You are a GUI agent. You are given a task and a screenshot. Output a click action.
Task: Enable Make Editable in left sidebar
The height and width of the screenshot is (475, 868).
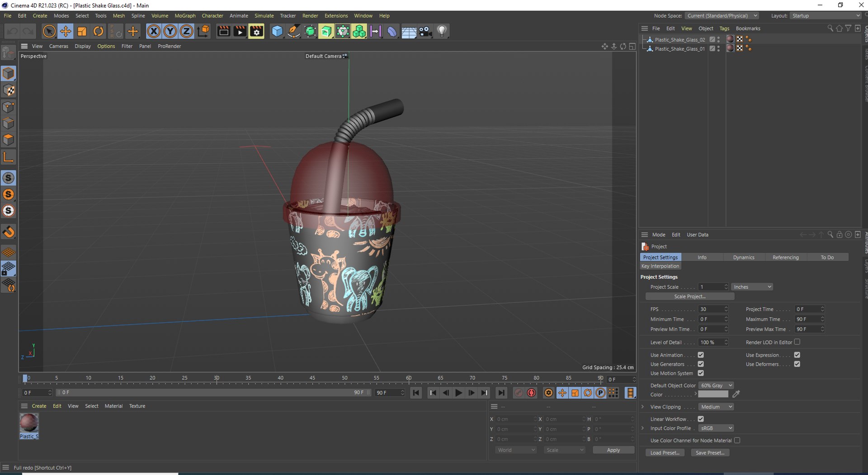point(8,53)
